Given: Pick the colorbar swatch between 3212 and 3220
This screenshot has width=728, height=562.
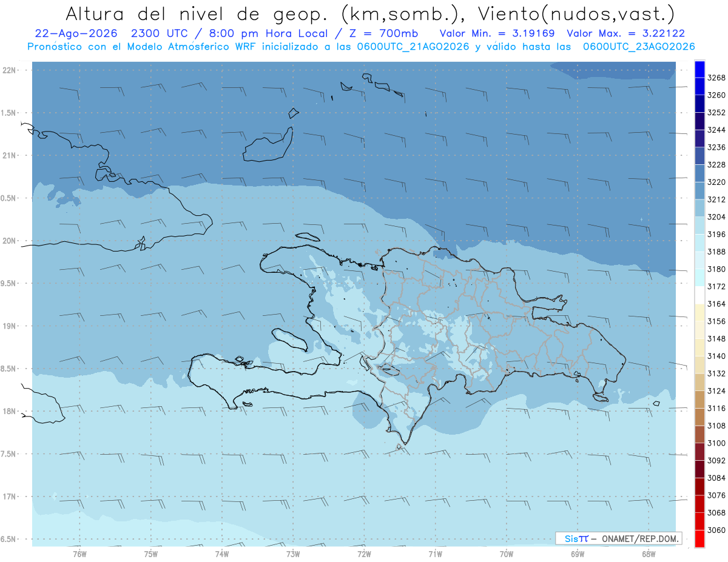Looking at the screenshot, I should click(x=699, y=191).
